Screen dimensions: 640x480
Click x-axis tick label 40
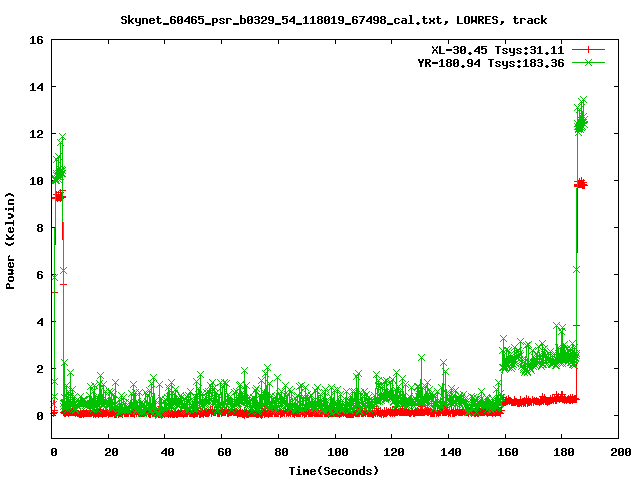[167, 452]
